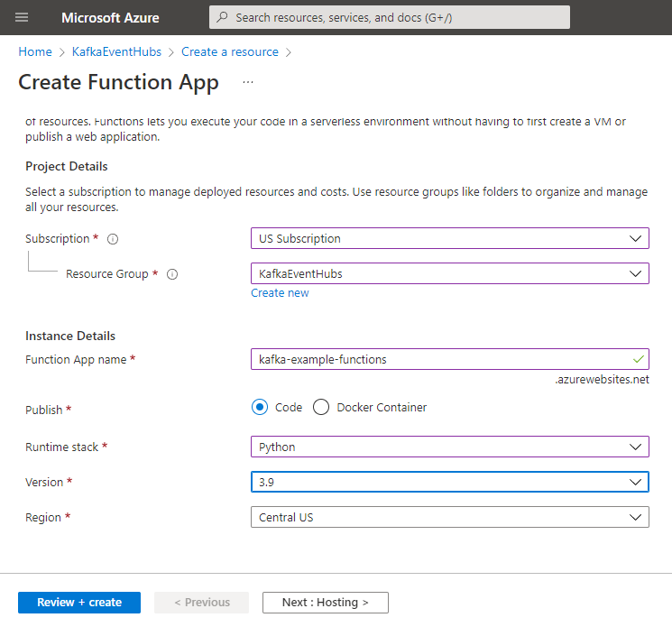Image resolution: width=672 pixels, height=627 pixels.
Task: Open the KafkaEventHubs breadcrumb
Action: pos(116,51)
